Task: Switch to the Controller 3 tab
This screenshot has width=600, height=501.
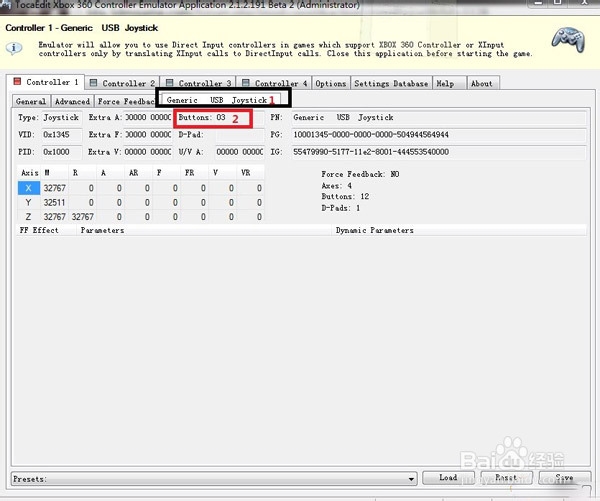Action: pyautogui.click(x=198, y=83)
